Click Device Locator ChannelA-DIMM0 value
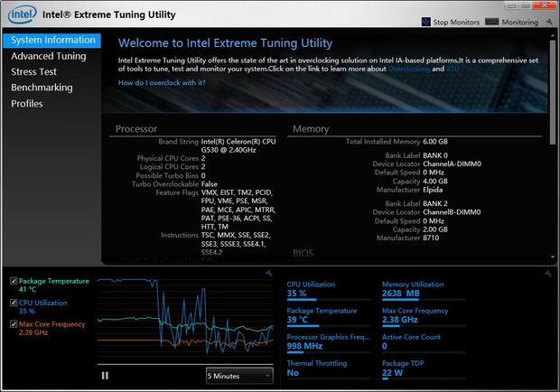 point(452,163)
